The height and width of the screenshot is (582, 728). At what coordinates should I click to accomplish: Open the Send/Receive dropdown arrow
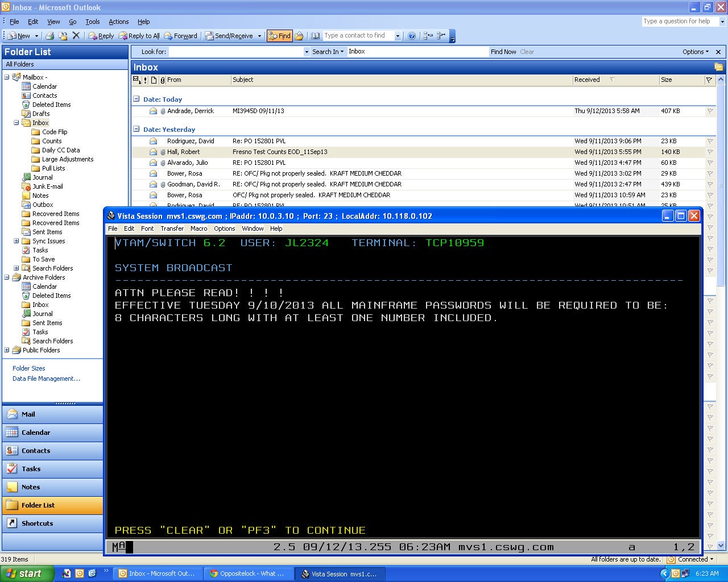259,36
